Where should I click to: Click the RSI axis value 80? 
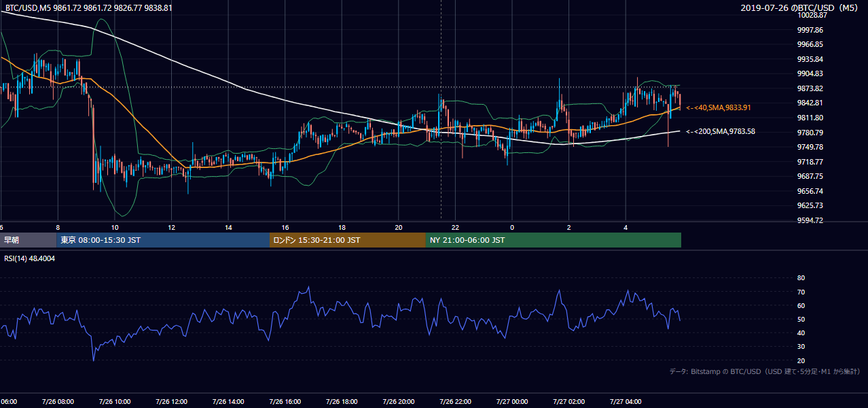point(801,278)
